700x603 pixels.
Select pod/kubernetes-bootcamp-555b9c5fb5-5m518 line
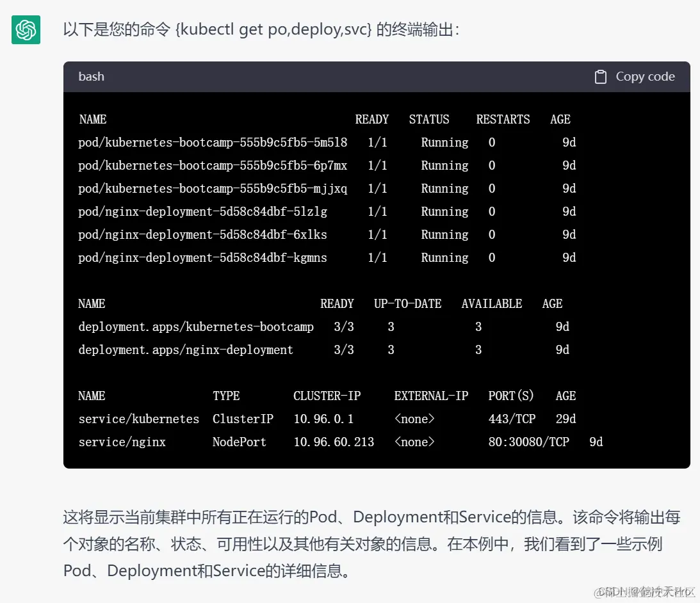click(213, 142)
